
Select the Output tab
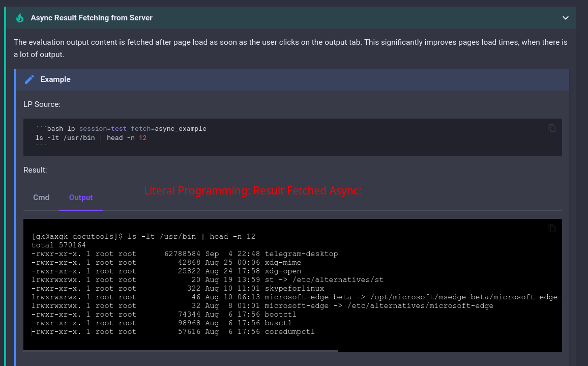(x=80, y=198)
